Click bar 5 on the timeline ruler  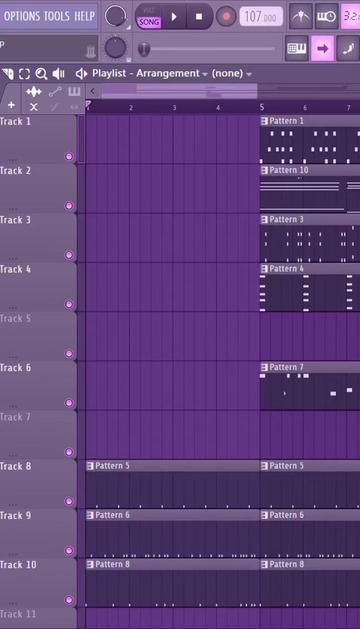[x=262, y=107]
